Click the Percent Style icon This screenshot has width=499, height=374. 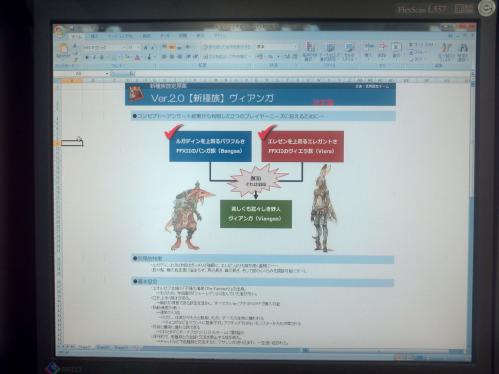[270, 57]
